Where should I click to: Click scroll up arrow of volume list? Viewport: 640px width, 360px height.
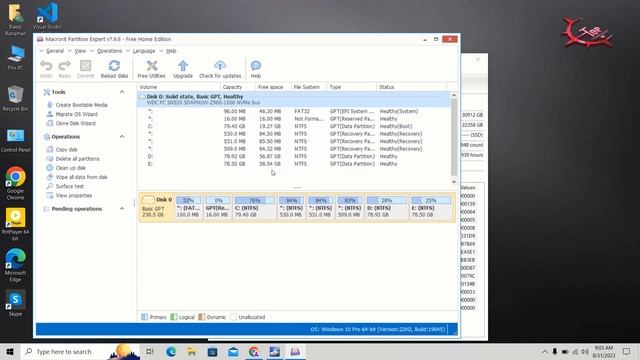click(x=454, y=95)
